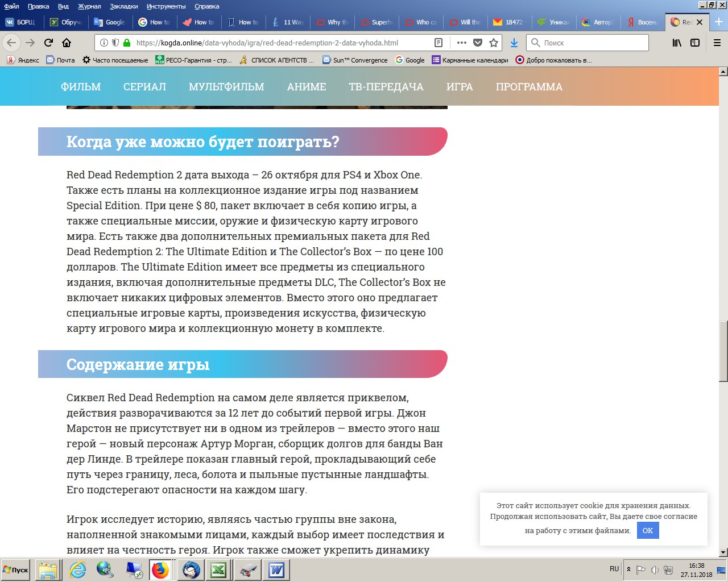Open the search engine magnifier dropdown

pyautogui.click(x=535, y=43)
